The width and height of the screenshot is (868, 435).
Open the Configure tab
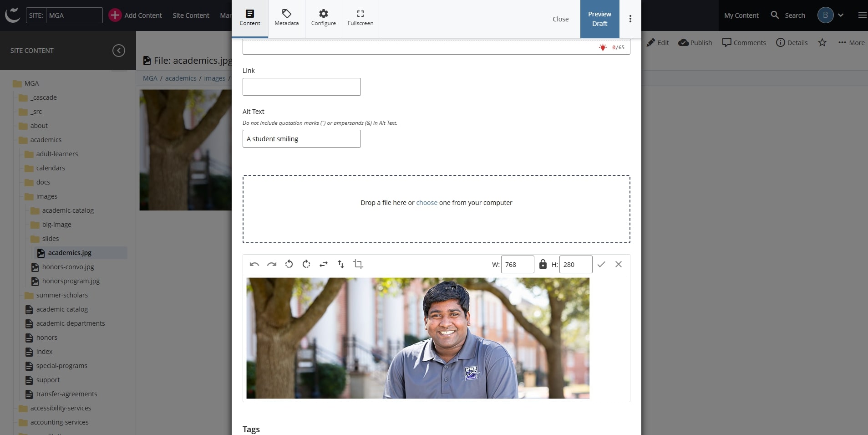click(x=323, y=18)
